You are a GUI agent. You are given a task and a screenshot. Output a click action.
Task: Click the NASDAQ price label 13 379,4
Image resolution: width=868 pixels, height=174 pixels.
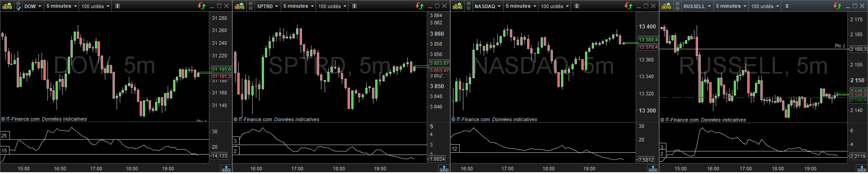tap(648, 47)
